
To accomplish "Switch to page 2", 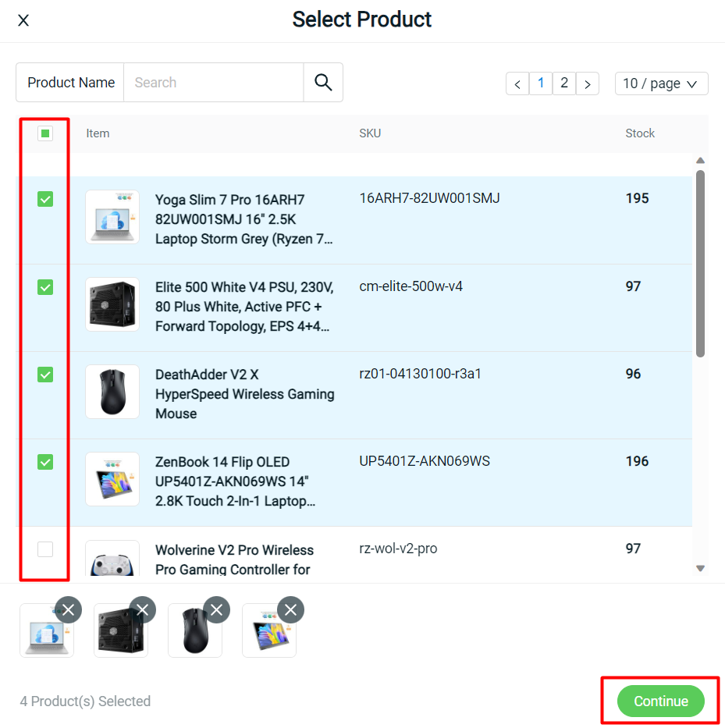I will coord(564,83).
